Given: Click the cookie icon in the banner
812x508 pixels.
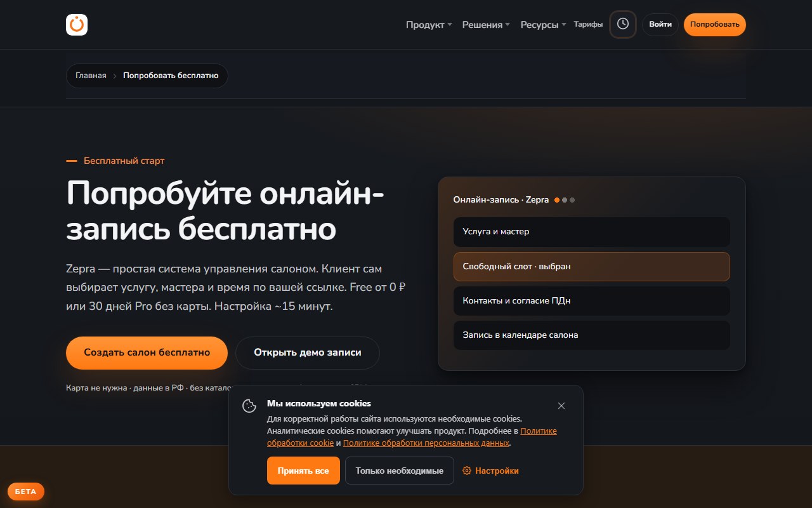Looking at the screenshot, I should (249, 406).
